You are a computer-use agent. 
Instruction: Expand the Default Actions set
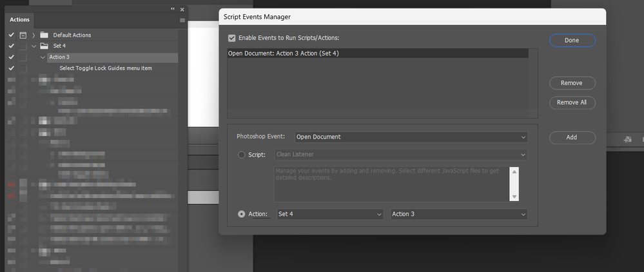point(33,35)
